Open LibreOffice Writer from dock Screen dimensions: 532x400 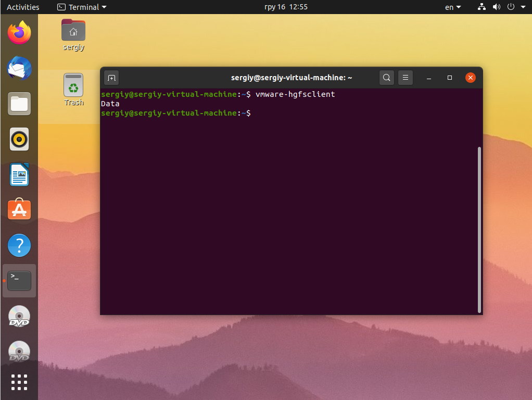(x=19, y=174)
